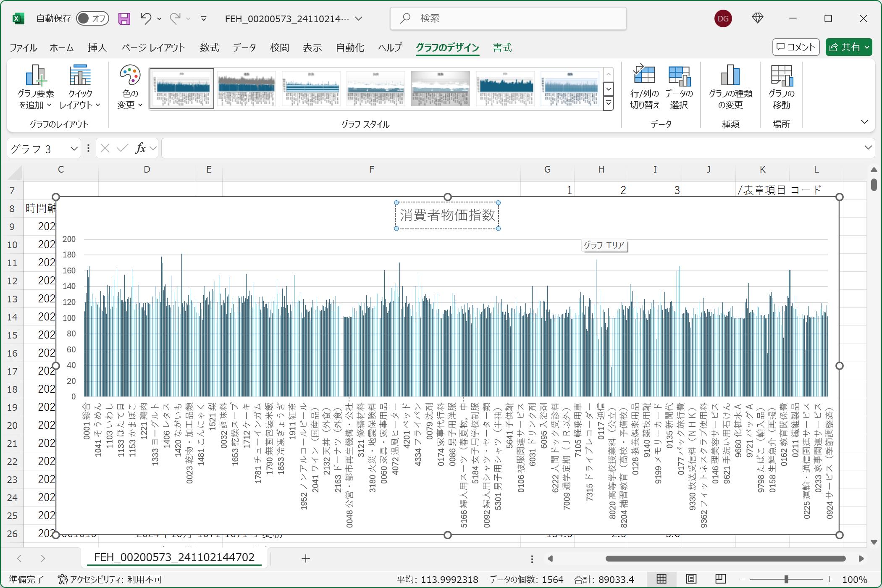
Task: Switch to Normal view icon
Action: (x=661, y=580)
